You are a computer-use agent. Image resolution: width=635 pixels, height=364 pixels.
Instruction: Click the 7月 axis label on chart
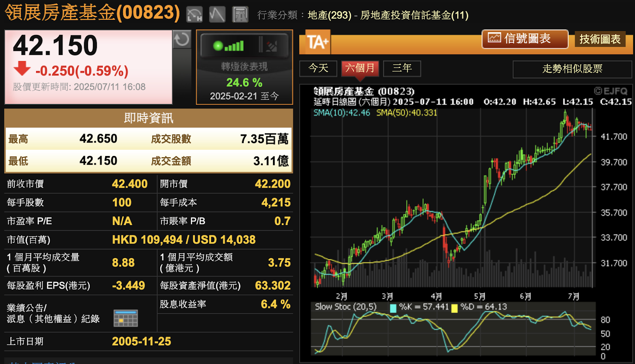click(573, 297)
